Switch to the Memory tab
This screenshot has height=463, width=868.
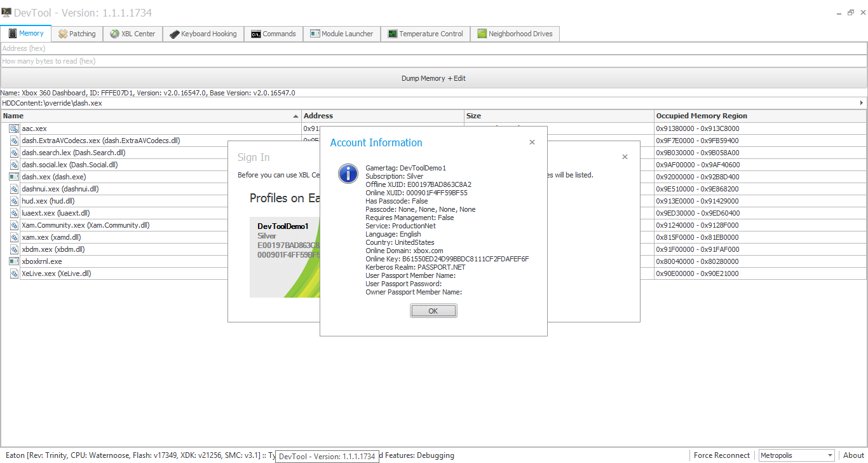tap(26, 34)
